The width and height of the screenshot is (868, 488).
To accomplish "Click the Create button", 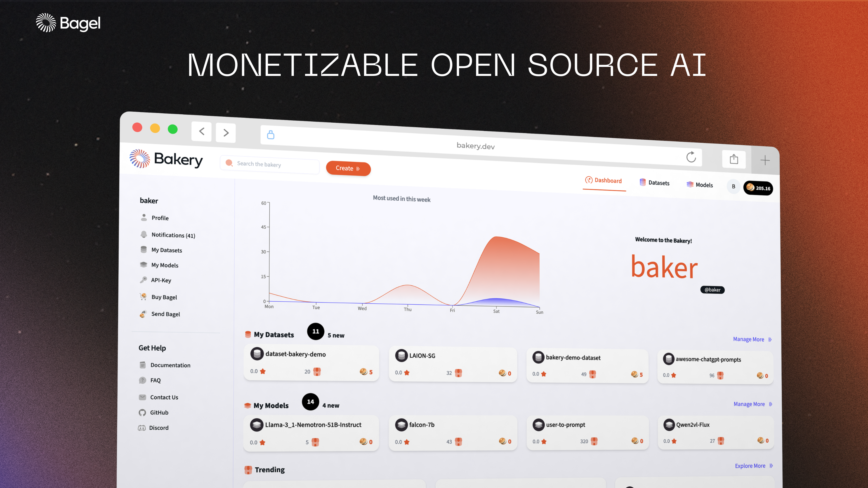I will click(x=348, y=168).
